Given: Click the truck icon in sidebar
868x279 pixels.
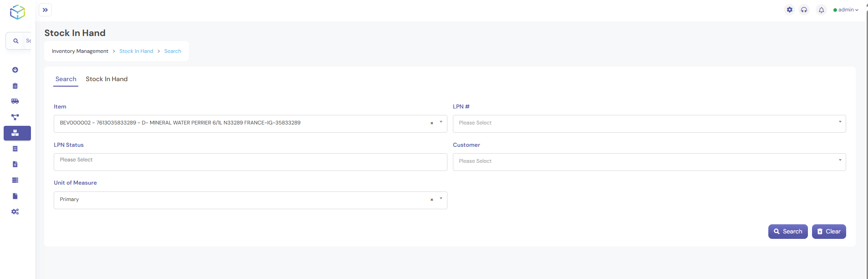Looking at the screenshot, I should [x=15, y=101].
